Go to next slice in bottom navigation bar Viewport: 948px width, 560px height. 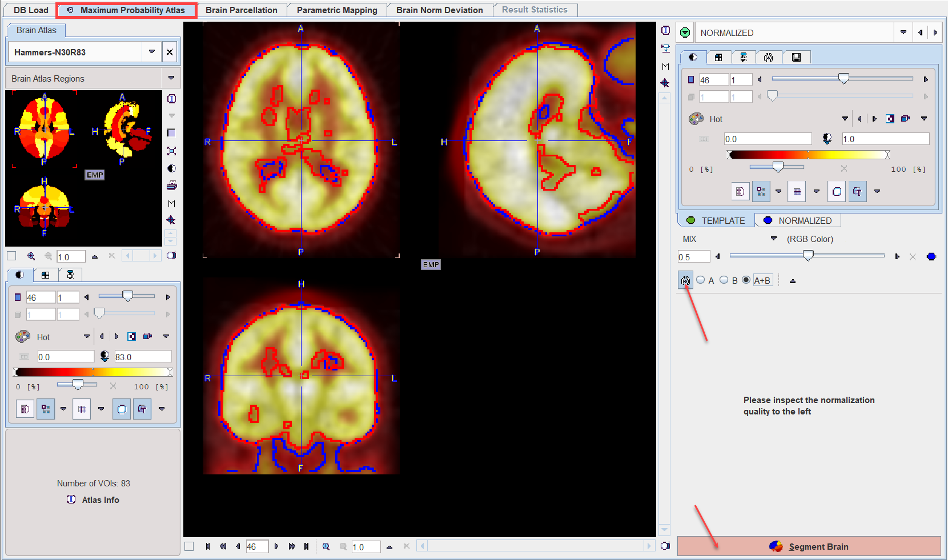tap(276, 546)
